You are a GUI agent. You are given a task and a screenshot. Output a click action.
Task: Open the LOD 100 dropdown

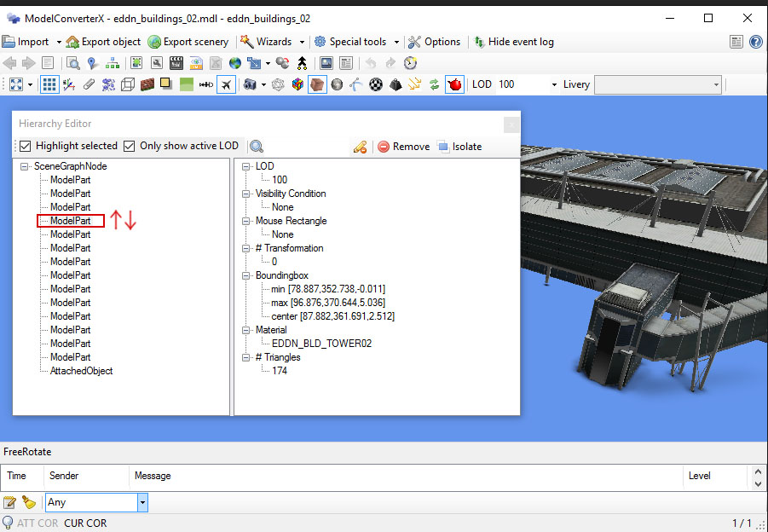(x=554, y=84)
